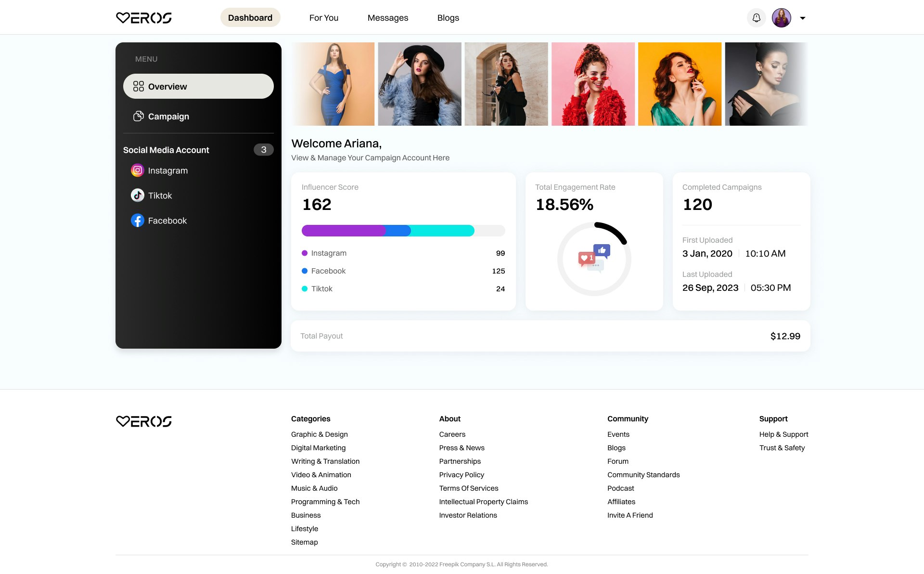Go to the Messages tab

coord(387,18)
